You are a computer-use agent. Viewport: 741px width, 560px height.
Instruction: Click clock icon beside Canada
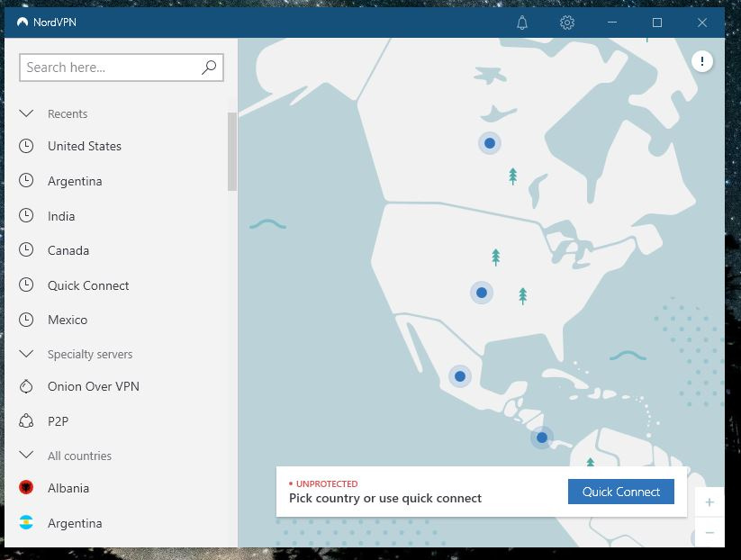[26, 250]
